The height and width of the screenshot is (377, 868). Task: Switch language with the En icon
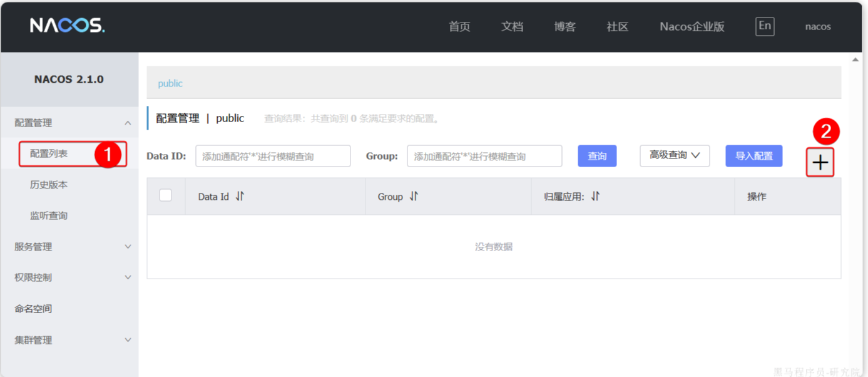(x=764, y=26)
